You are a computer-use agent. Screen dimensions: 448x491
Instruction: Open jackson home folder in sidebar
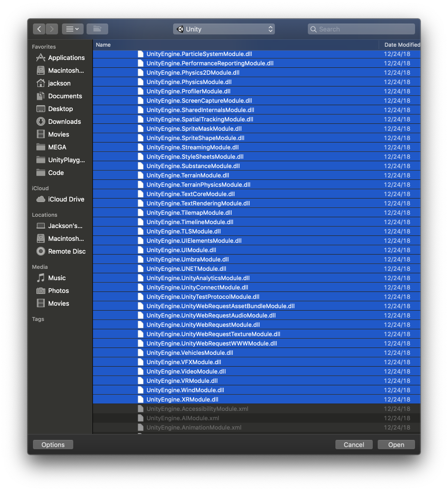click(x=60, y=83)
